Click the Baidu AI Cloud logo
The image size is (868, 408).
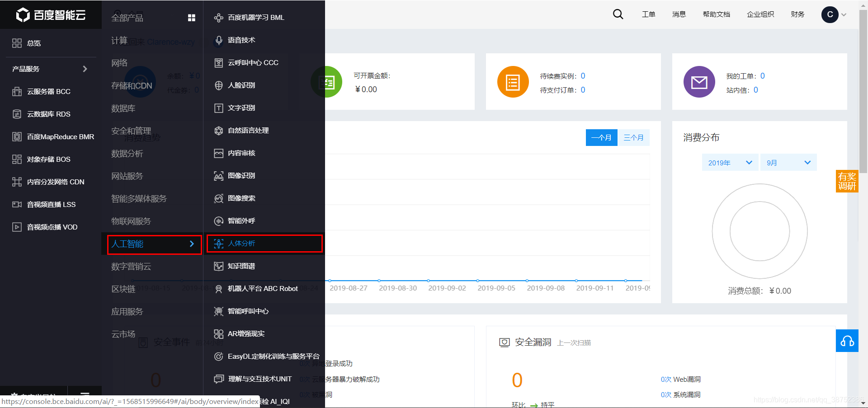click(x=51, y=15)
